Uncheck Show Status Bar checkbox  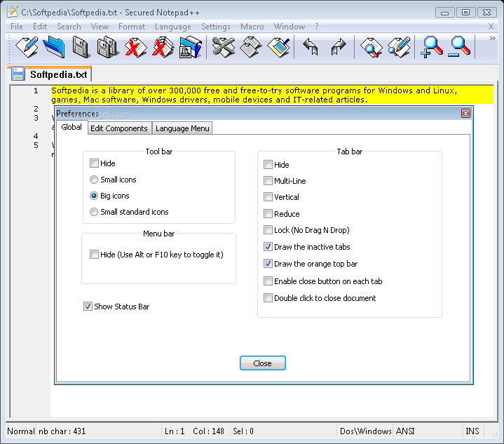click(x=88, y=307)
